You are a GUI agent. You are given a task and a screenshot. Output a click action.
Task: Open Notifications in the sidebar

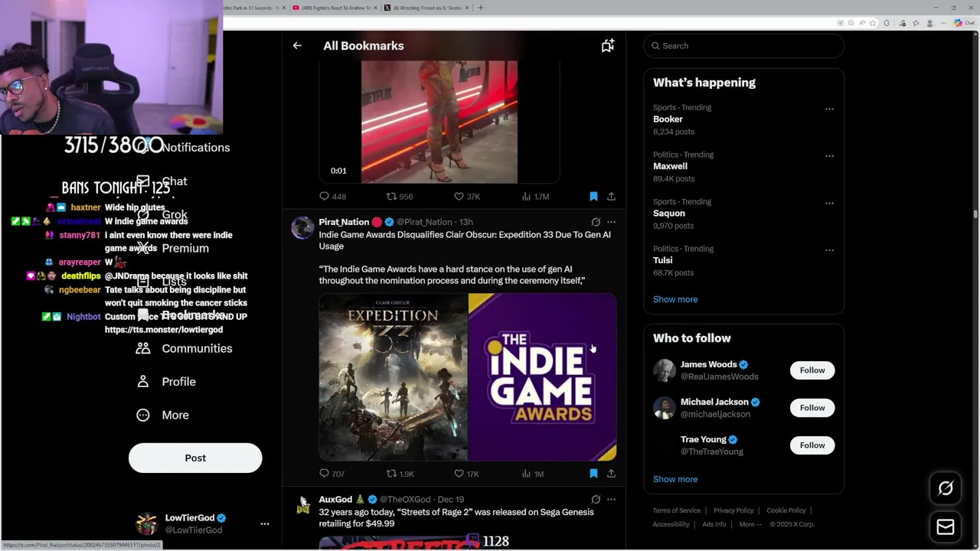[x=184, y=148]
